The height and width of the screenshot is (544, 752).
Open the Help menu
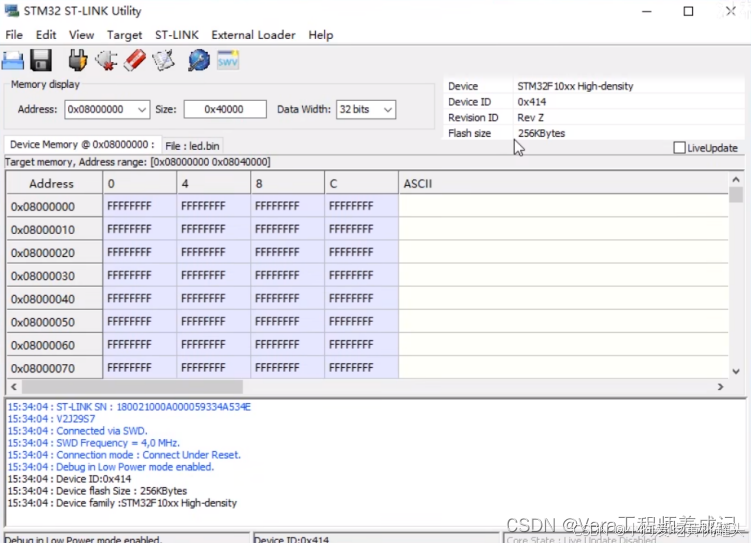(x=320, y=35)
